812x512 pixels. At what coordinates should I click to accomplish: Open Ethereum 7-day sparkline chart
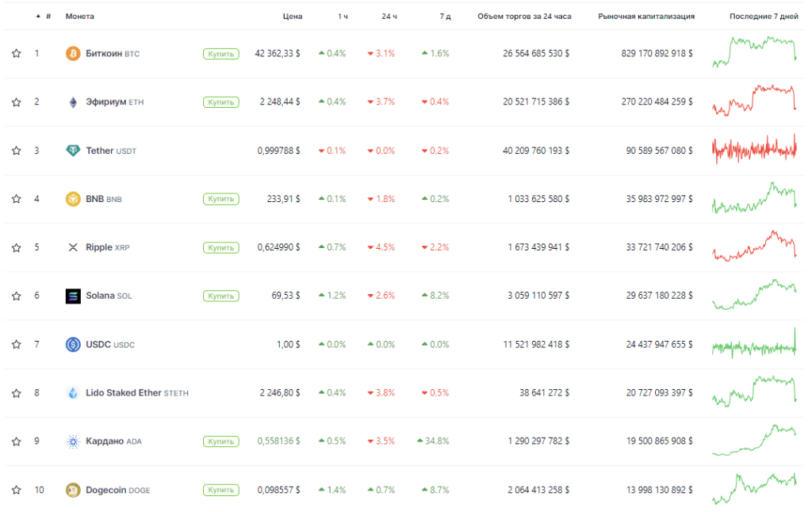pyautogui.click(x=755, y=101)
